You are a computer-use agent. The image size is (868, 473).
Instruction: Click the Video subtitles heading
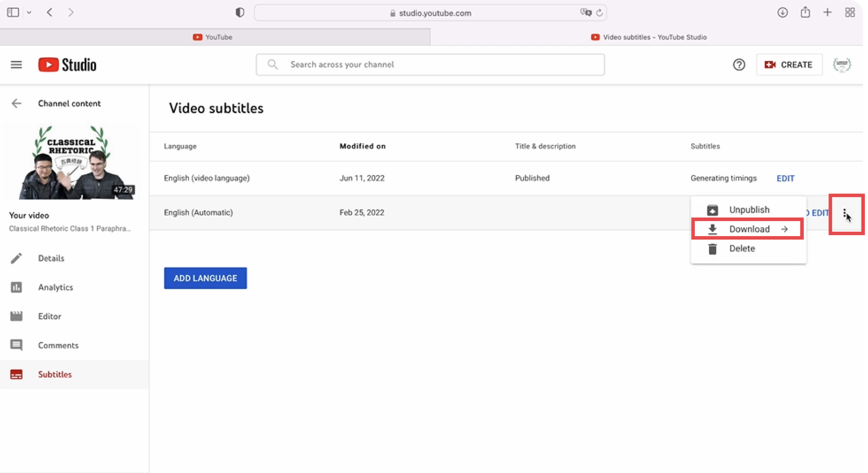point(216,108)
